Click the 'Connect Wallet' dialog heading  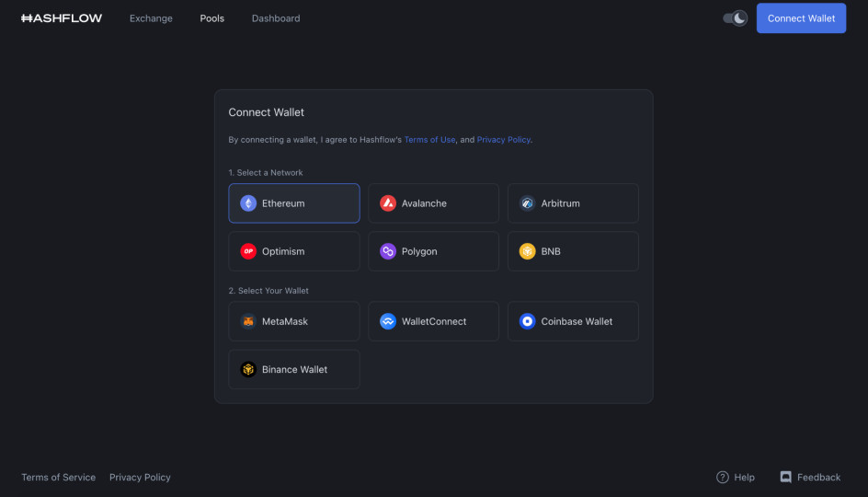[x=267, y=112]
